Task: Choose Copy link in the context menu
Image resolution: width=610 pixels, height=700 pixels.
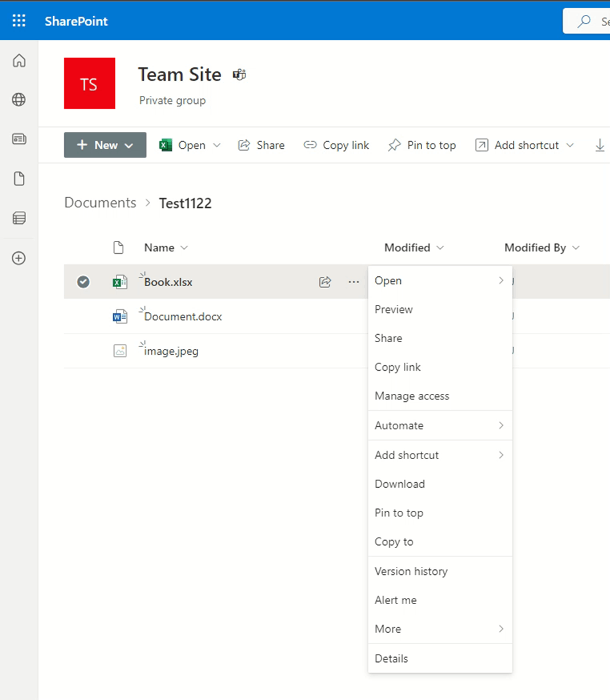Action: [440, 367]
